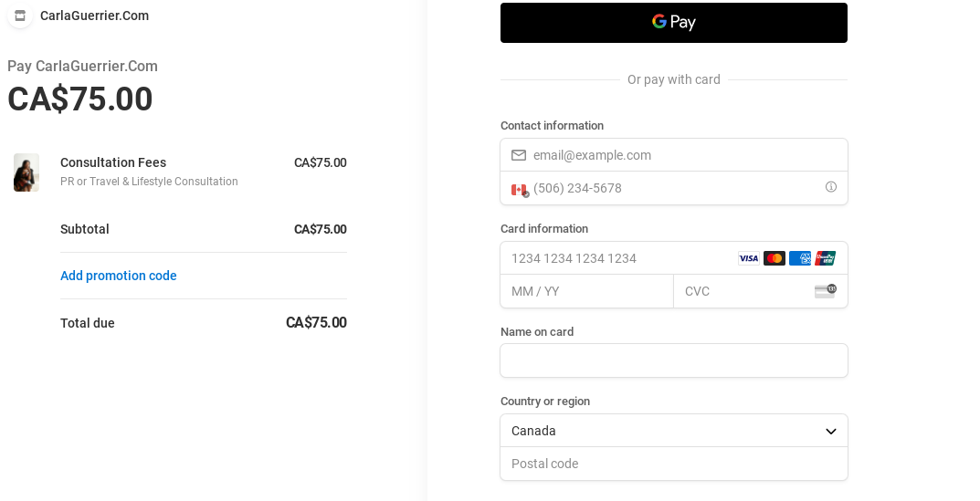The width and height of the screenshot is (980, 501).
Task: Click the envelope icon in email field
Action: (x=519, y=155)
